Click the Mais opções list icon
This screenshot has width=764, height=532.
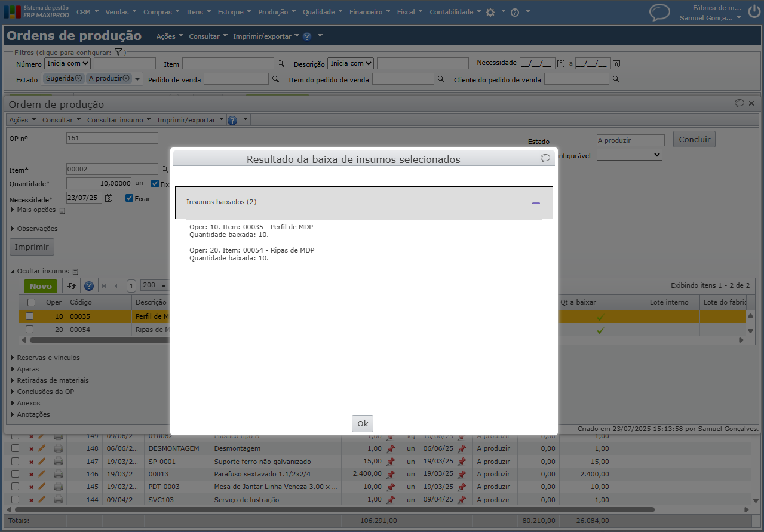coord(62,210)
